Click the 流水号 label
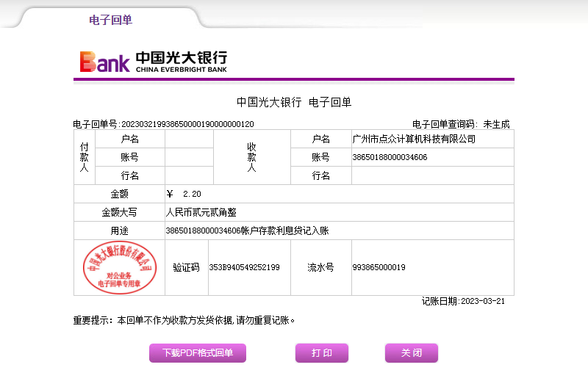The image size is (588, 392). 320,267
